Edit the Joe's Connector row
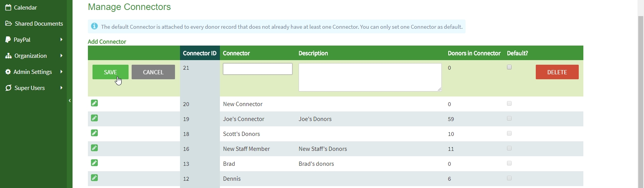This screenshot has height=188, width=644. pyautogui.click(x=94, y=118)
